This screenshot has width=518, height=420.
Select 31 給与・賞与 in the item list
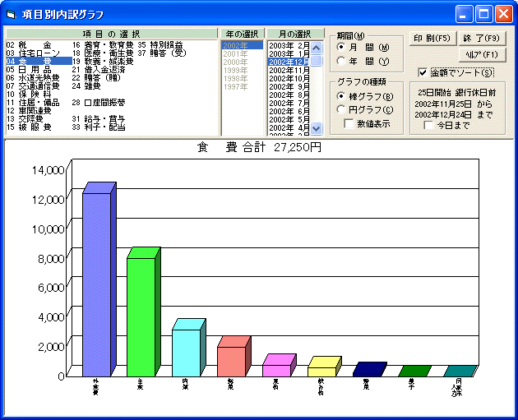(97, 119)
